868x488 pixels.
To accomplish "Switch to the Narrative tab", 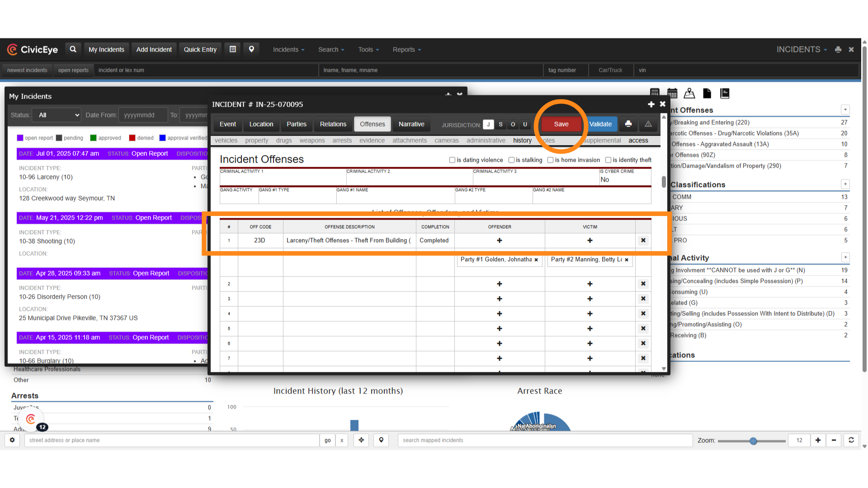I will (411, 124).
